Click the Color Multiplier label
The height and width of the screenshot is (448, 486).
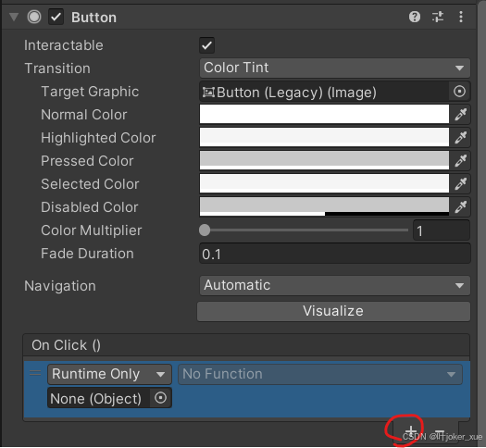92,230
